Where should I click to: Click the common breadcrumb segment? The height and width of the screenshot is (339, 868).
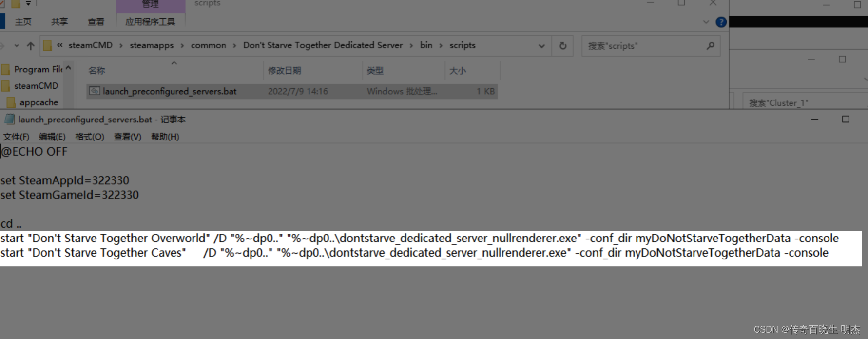coord(208,45)
